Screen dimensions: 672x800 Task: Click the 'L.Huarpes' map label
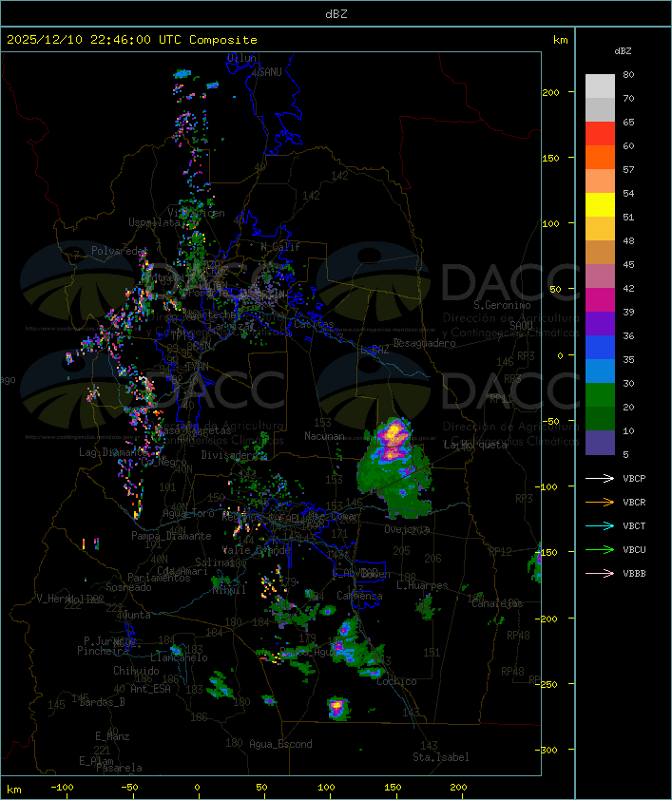click(422, 585)
